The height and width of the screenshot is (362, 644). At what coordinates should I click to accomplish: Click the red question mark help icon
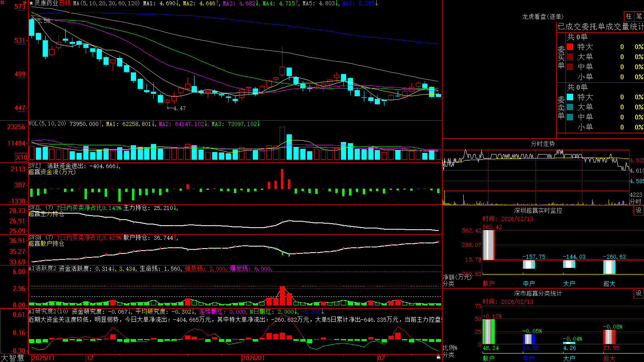25,4
